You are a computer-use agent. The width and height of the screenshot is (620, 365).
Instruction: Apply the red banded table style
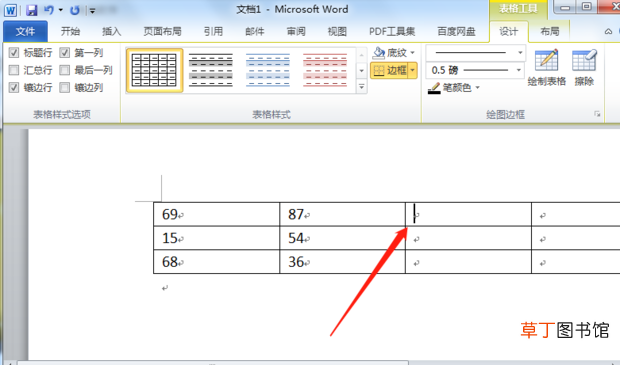(325, 70)
